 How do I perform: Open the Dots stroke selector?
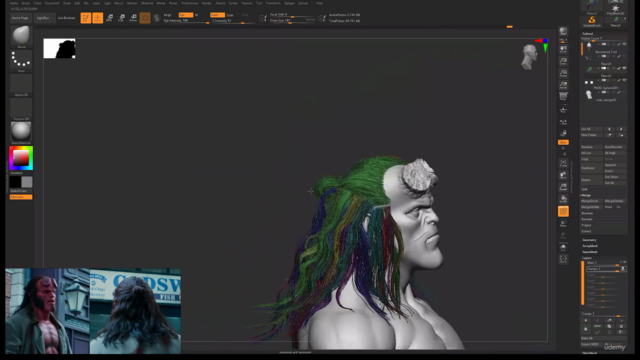click(x=21, y=60)
